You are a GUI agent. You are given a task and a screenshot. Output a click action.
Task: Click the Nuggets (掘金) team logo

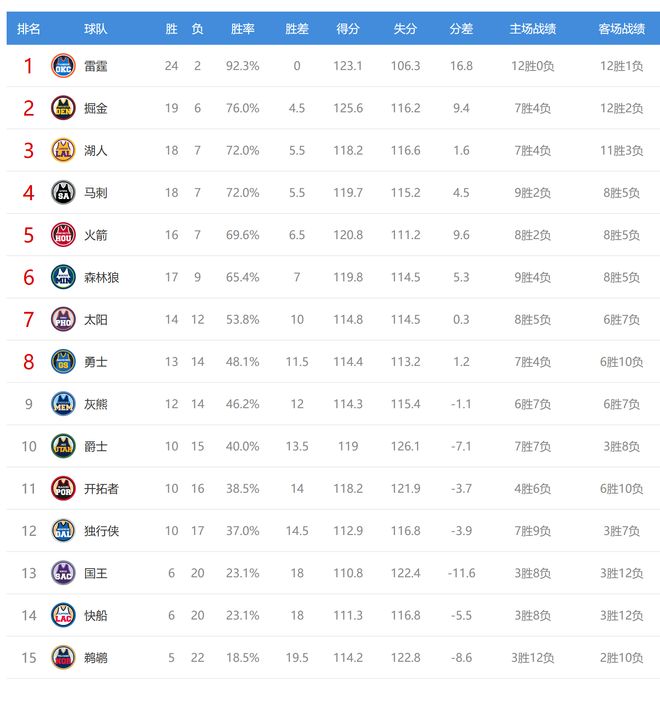pyautogui.click(x=63, y=108)
